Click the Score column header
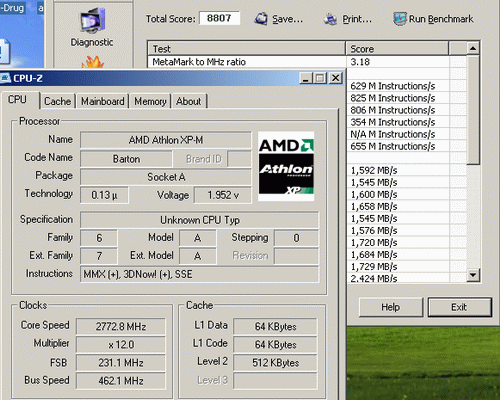The width and height of the screenshot is (500, 400). pos(397,49)
